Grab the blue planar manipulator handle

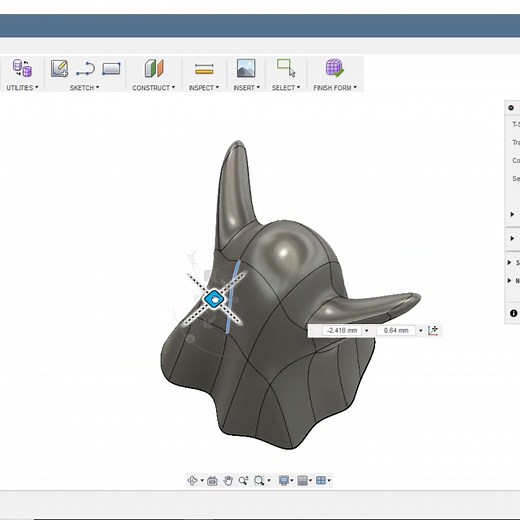[x=214, y=299]
